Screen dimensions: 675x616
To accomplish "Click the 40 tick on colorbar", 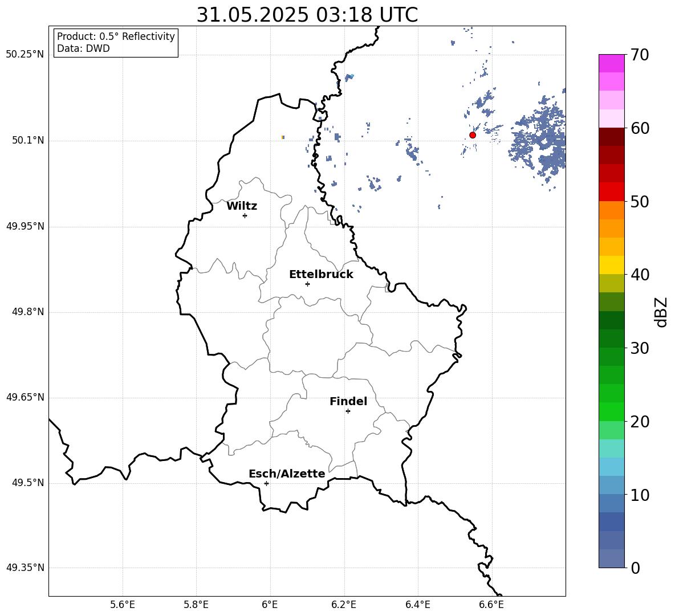I will (640, 275).
